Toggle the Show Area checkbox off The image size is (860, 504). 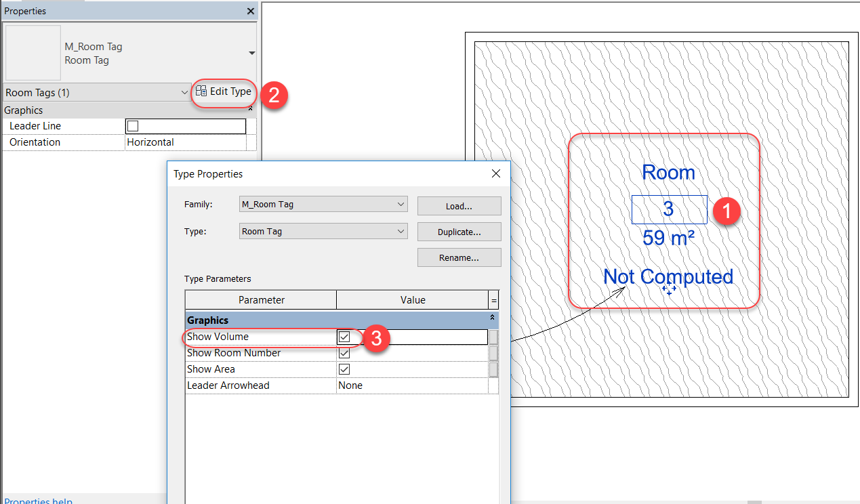(344, 369)
